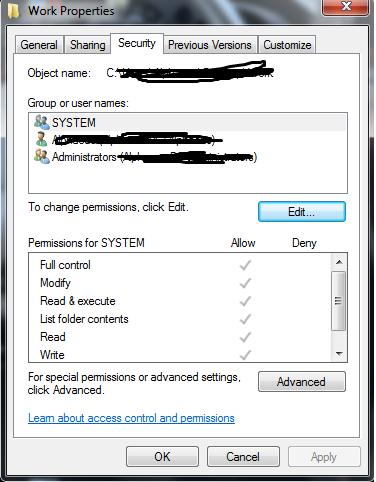Viewport: 376px width, 482px height.
Task: Switch to the General tab
Action: (39, 45)
